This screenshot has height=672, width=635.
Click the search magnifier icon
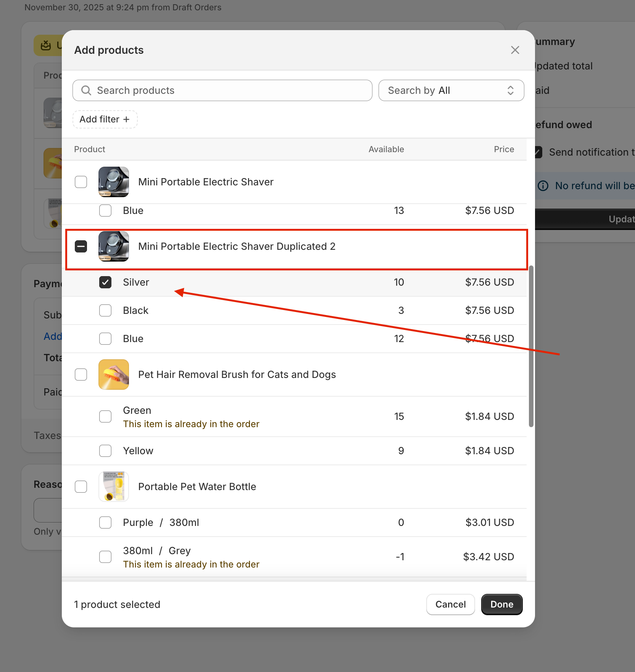click(x=86, y=90)
